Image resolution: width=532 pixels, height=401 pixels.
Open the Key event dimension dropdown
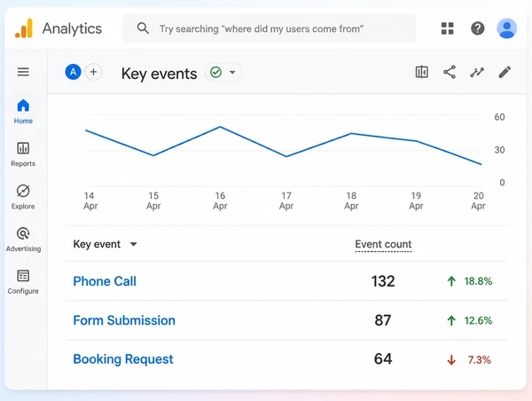(x=105, y=244)
